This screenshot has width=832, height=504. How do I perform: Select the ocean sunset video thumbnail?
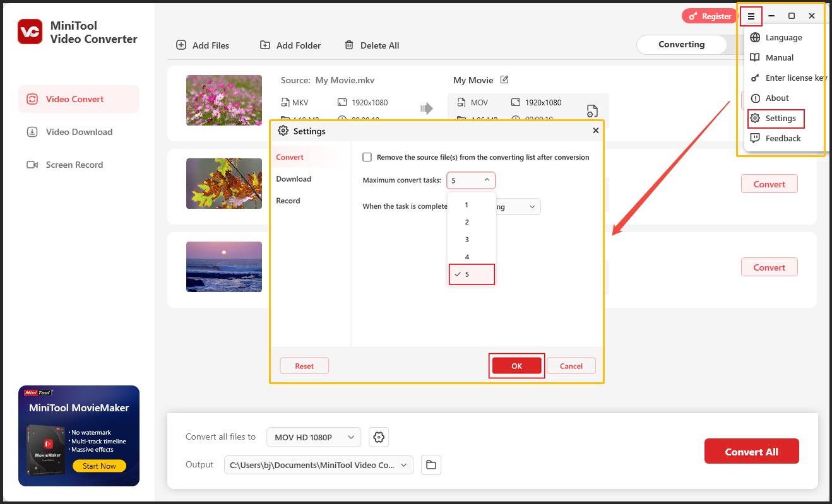click(224, 267)
